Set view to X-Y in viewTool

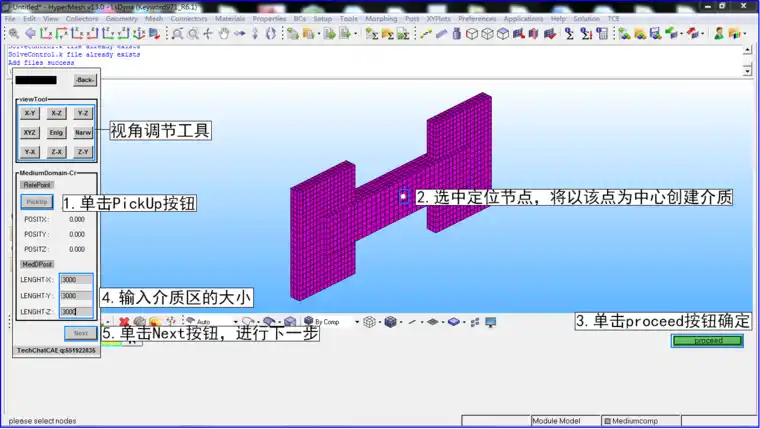point(30,113)
